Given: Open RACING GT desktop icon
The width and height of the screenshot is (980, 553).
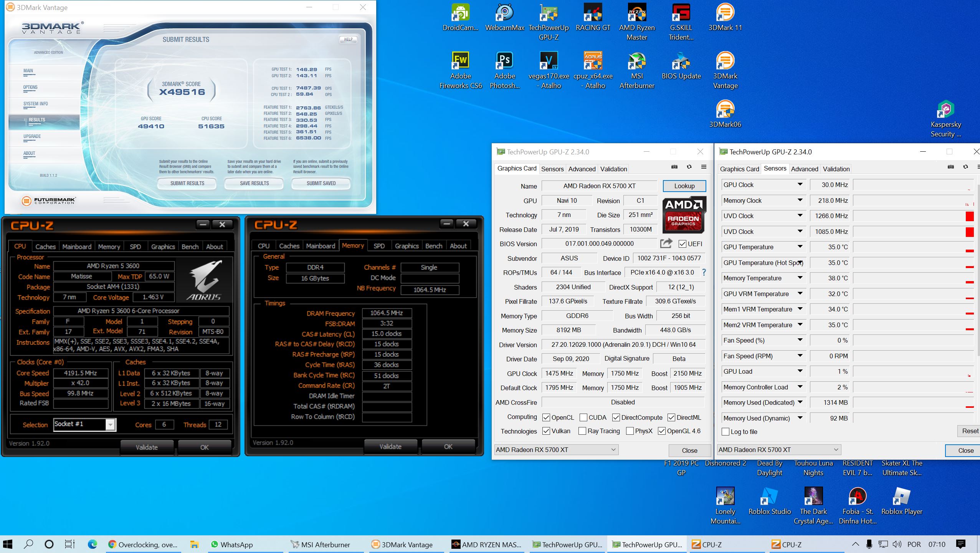Looking at the screenshot, I should click(593, 17).
